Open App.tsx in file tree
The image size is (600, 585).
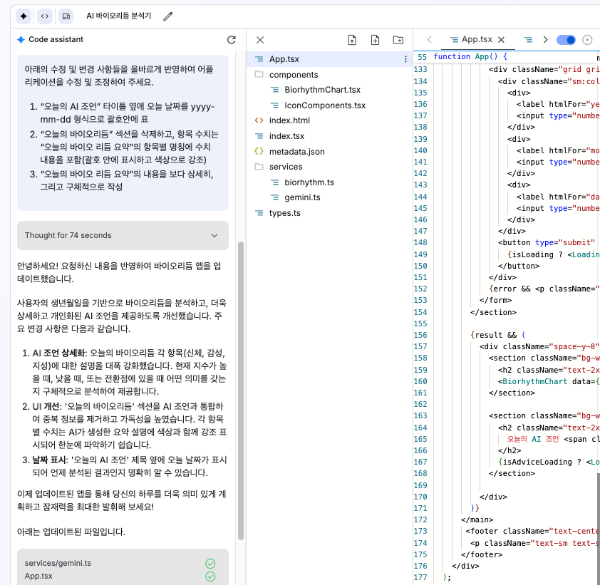click(x=327, y=59)
